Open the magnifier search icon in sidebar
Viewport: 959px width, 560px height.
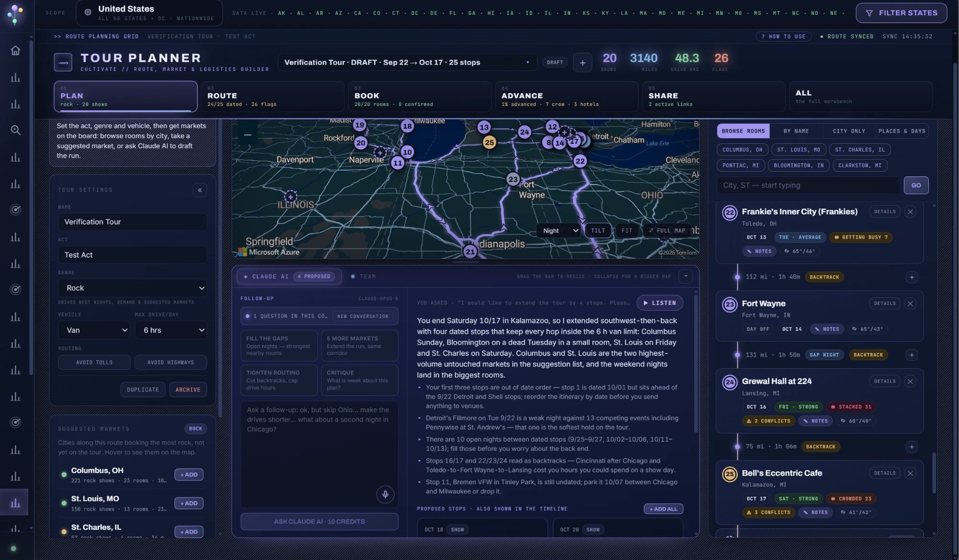(x=15, y=130)
